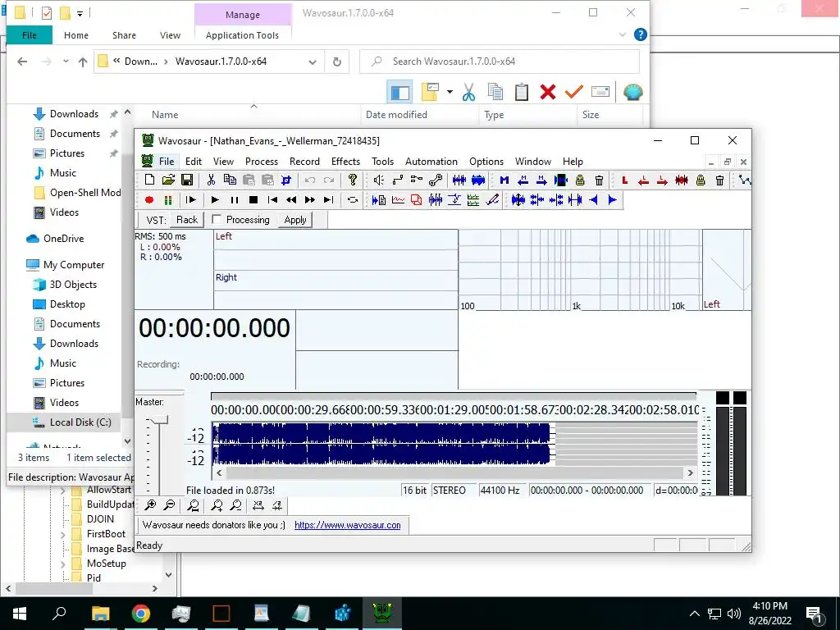Open Google Chrome from the taskbar
Image resolution: width=840 pixels, height=630 pixels.
click(x=141, y=614)
